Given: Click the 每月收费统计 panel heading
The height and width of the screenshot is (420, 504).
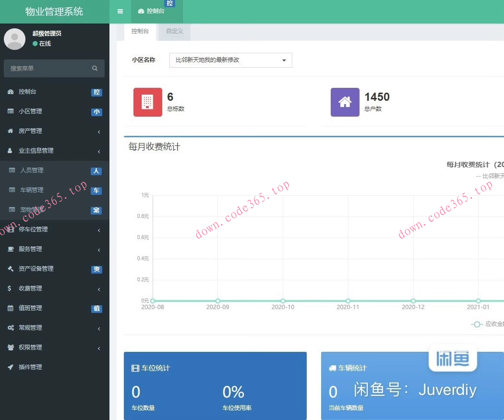Looking at the screenshot, I should (154, 146).
